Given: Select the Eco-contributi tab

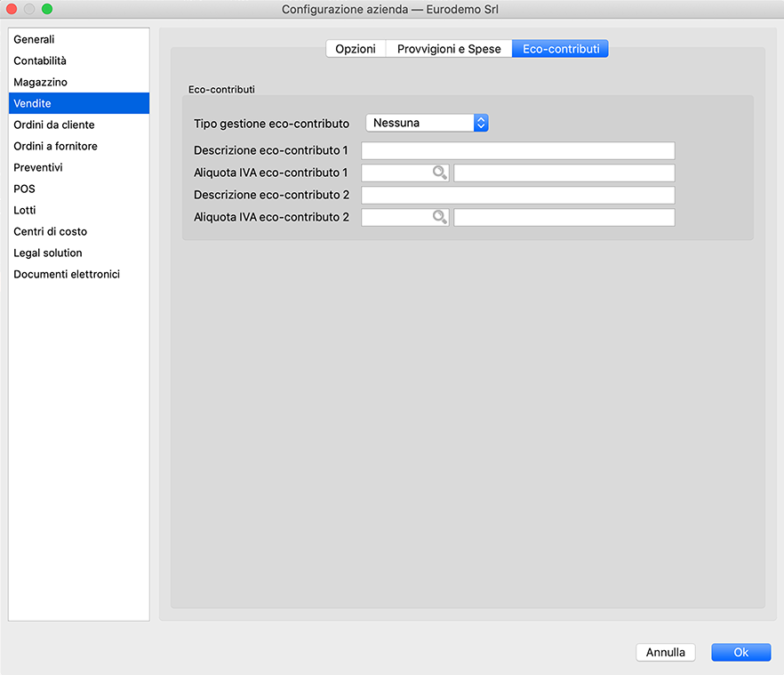Looking at the screenshot, I should pyautogui.click(x=560, y=49).
